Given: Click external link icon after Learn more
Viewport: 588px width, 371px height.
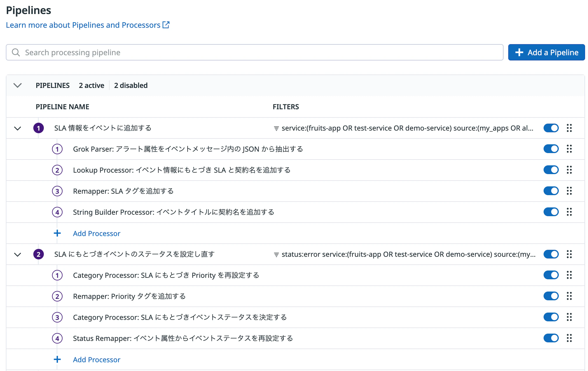Looking at the screenshot, I should point(166,25).
